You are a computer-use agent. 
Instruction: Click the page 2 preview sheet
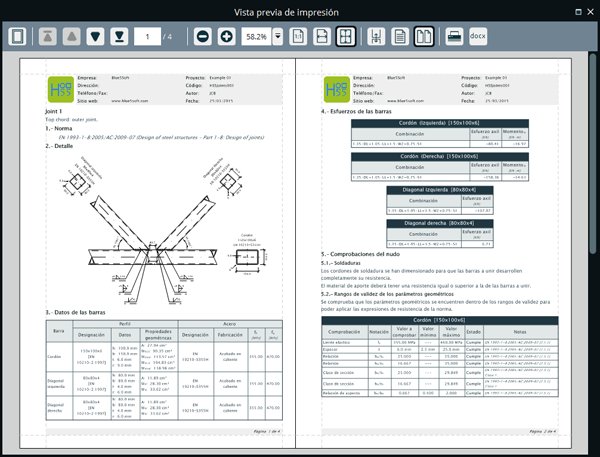pyautogui.click(x=434, y=253)
